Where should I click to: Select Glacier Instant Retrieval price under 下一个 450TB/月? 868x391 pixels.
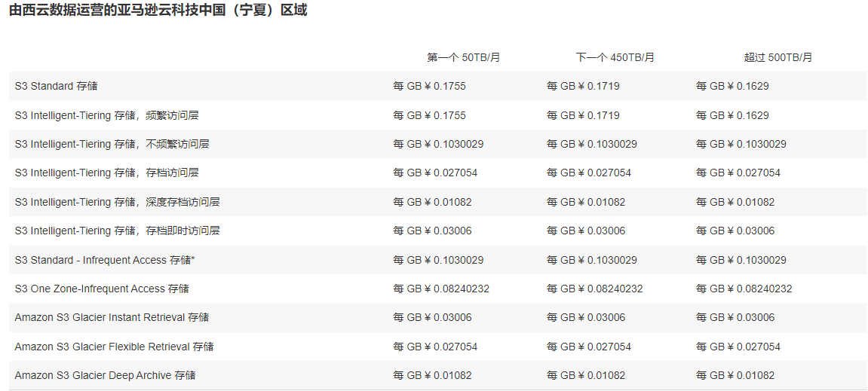pos(586,317)
